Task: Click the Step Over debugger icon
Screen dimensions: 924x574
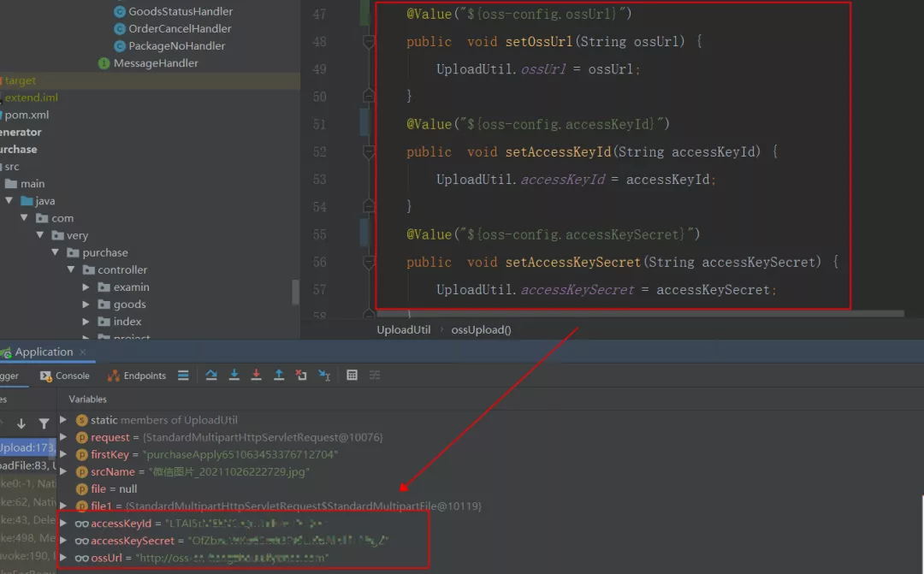Action: click(x=211, y=376)
